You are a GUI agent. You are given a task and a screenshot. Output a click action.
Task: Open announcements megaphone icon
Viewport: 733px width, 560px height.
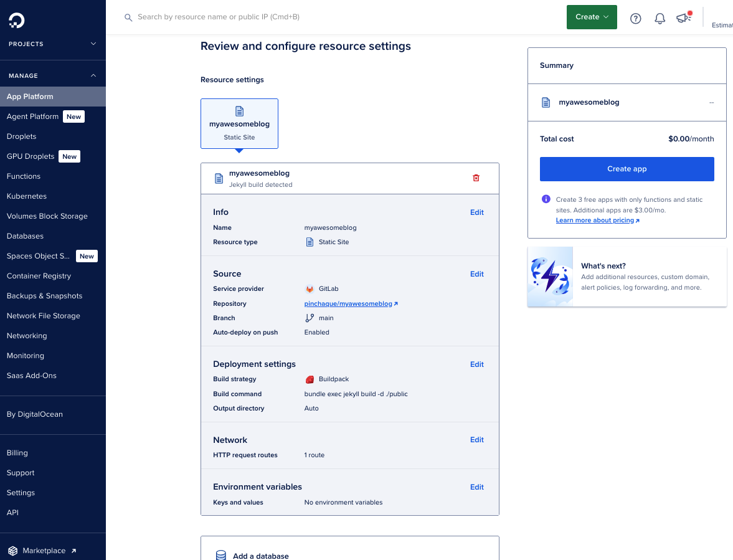tap(683, 18)
